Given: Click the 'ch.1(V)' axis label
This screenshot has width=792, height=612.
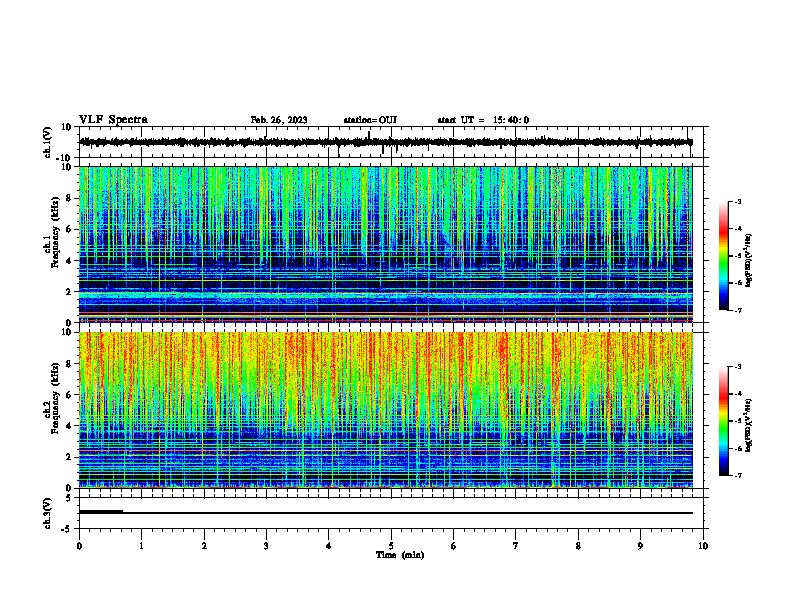Looking at the screenshot, I should (x=47, y=142).
